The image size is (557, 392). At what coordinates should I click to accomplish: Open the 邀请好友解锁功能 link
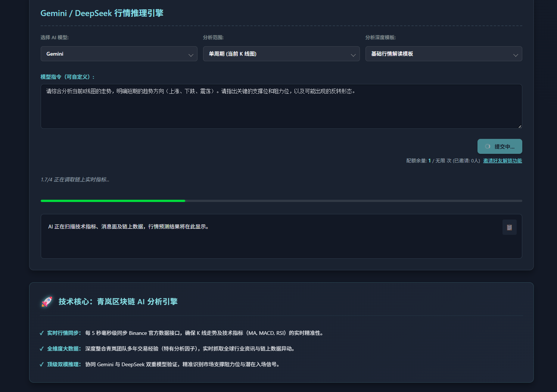[502, 161]
